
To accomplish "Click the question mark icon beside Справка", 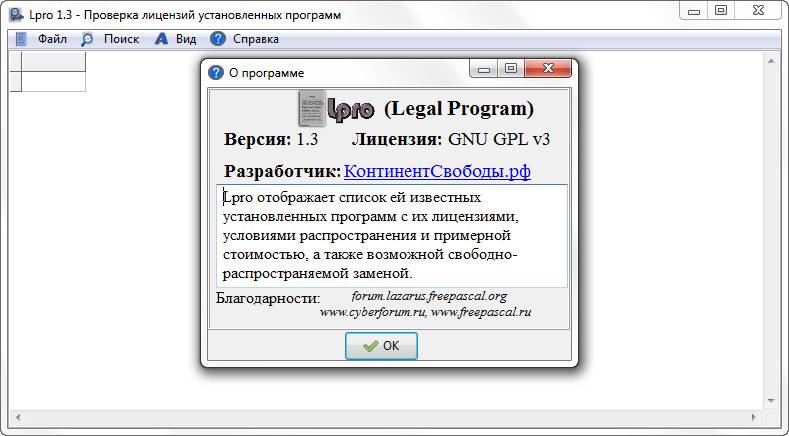I will click(218, 39).
